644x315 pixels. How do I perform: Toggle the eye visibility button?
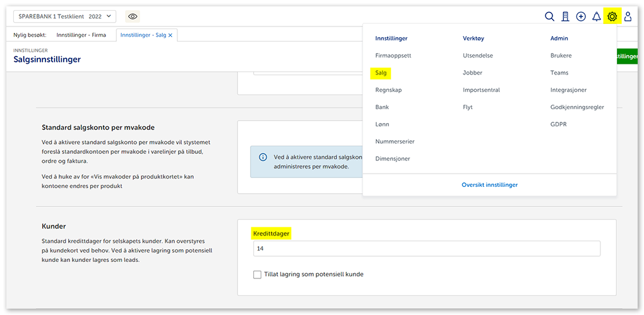coord(132,16)
